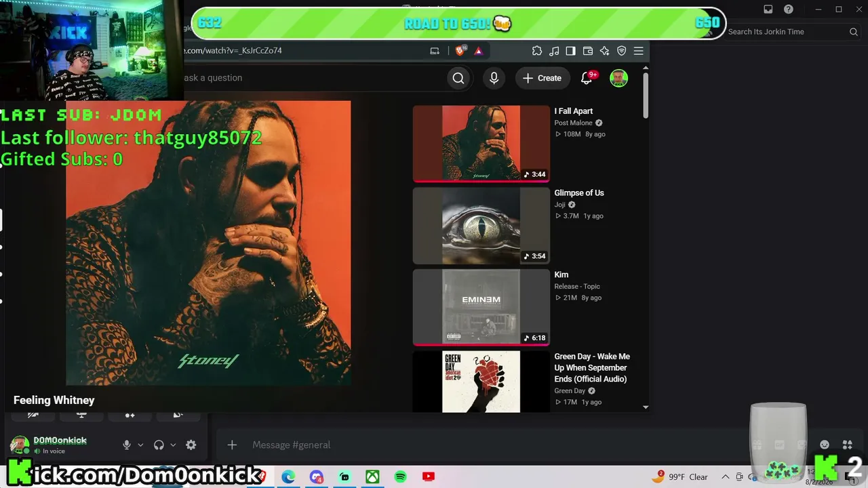Click the I Fall Apart title link
Image resolution: width=868 pixels, height=488 pixels.
tap(574, 111)
